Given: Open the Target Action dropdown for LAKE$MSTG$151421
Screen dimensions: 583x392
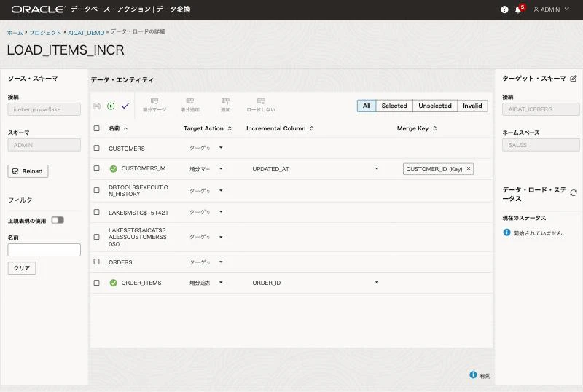Looking at the screenshot, I should click(x=221, y=212).
